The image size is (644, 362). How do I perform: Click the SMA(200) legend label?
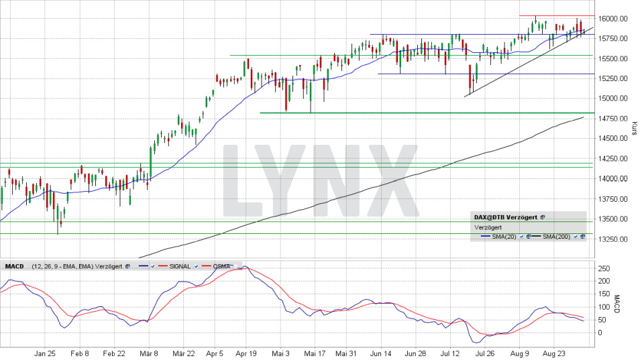point(557,237)
